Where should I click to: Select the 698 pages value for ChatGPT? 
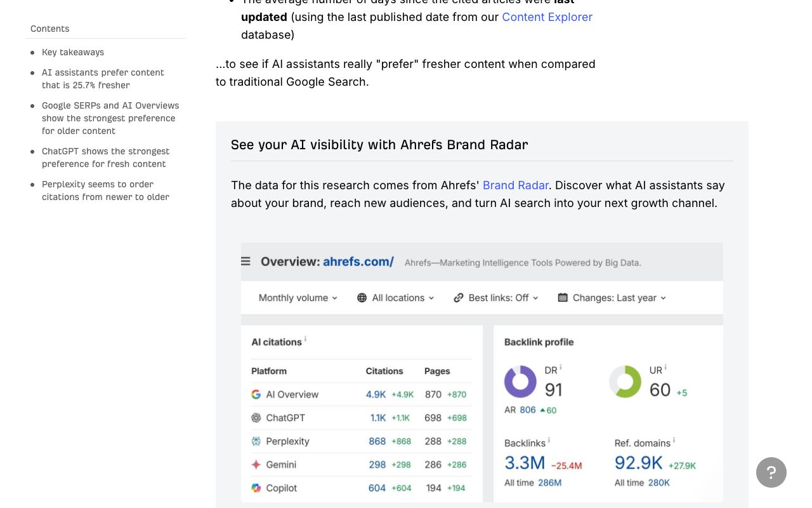coord(433,418)
